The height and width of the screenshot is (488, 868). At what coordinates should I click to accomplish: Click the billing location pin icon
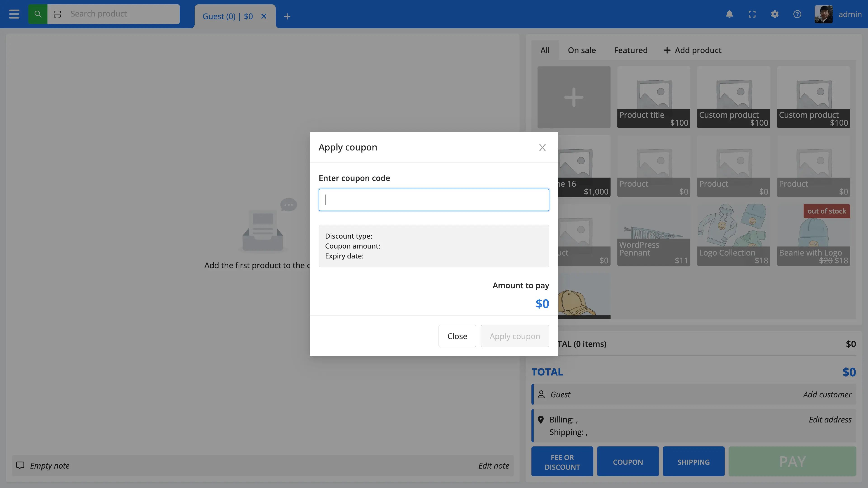click(541, 420)
